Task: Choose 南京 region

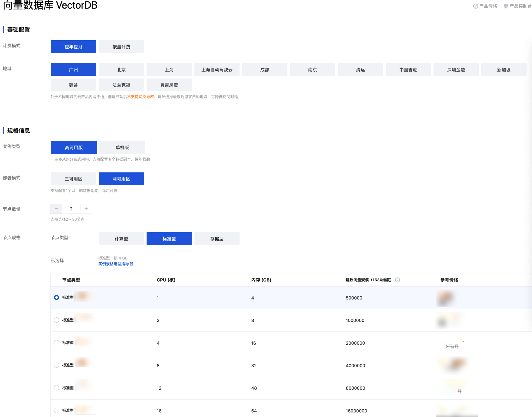Action: click(x=313, y=70)
